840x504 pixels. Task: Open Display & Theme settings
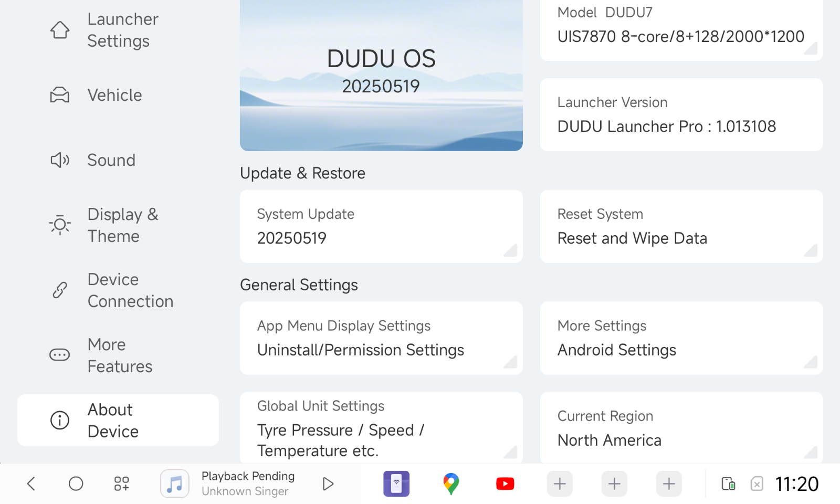pyautogui.click(x=118, y=225)
